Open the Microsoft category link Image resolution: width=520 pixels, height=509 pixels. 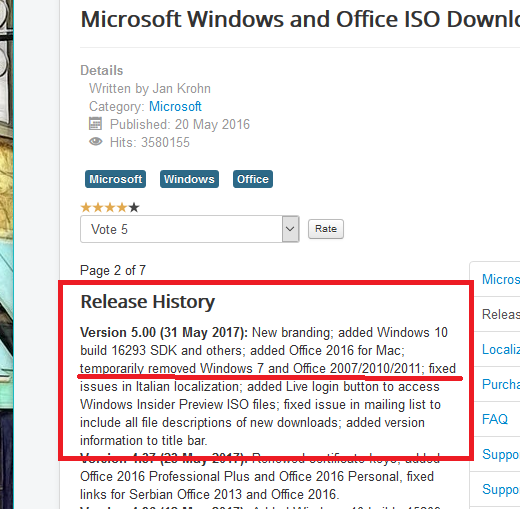pyautogui.click(x=175, y=107)
